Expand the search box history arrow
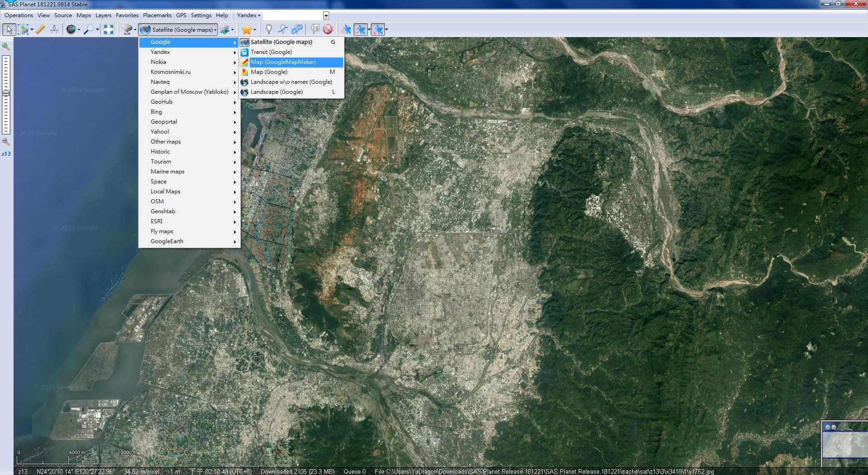Viewport: 868px width, 475px height. tap(326, 15)
